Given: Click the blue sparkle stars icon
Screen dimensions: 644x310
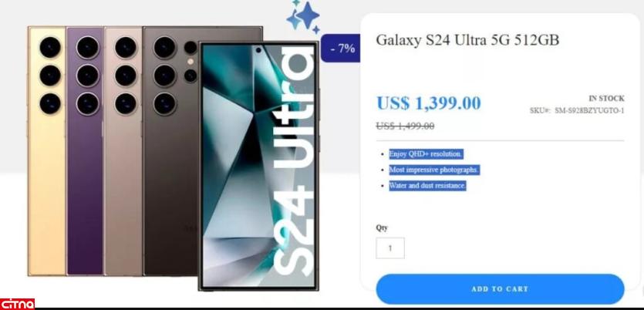Looking at the screenshot, I should pos(304,17).
